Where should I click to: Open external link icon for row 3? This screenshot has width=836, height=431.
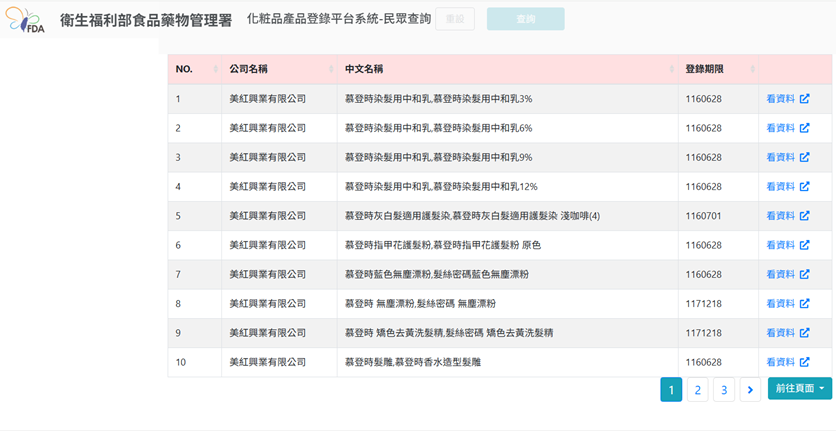click(x=804, y=157)
